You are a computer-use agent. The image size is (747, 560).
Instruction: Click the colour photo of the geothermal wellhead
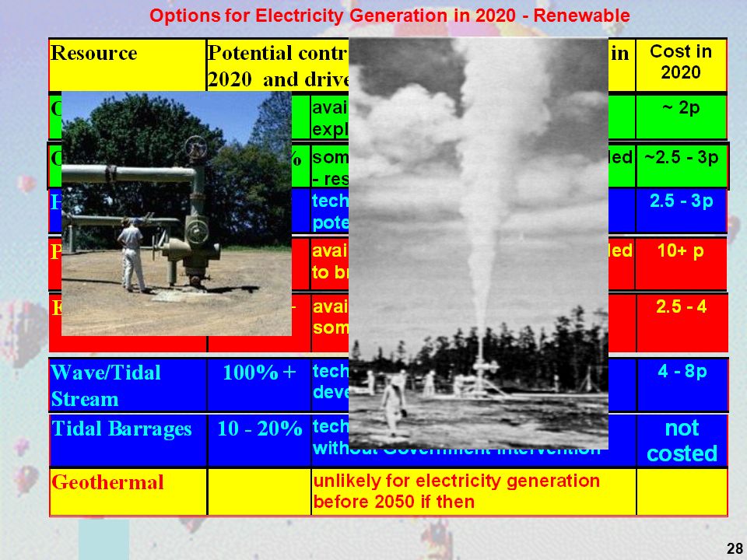click(177, 213)
